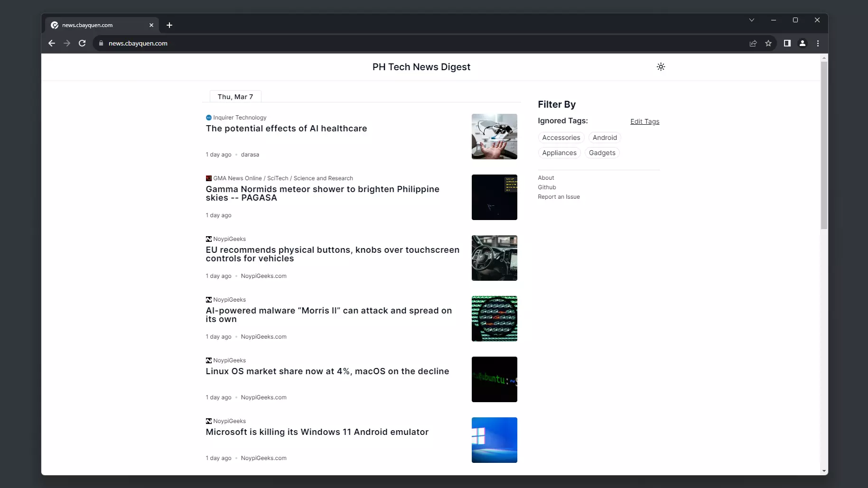Click the browser back arrow
The width and height of the screenshot is (868, 488).
(52, 43)
